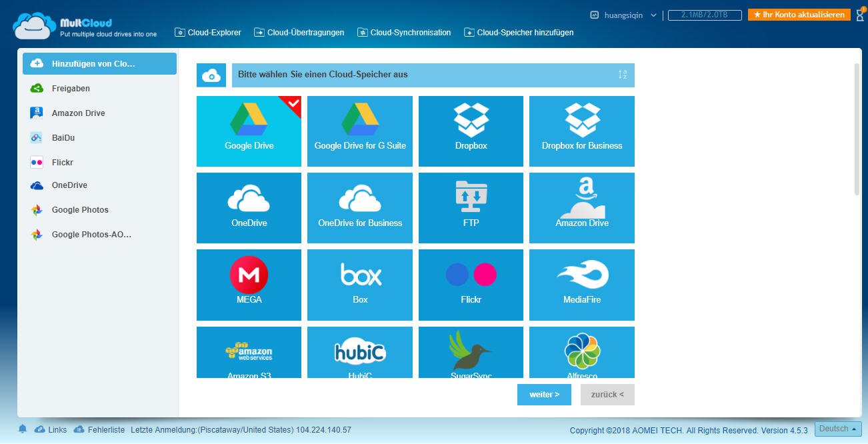Click the vertical scrollbar of the page
This screenshot has height=444, width=868.
pos(857,129)
